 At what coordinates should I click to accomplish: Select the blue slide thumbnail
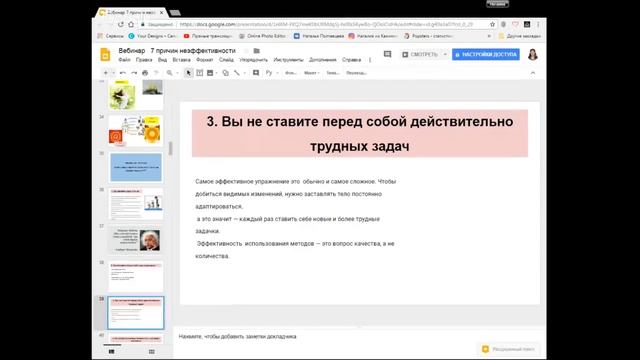tap(136, 167)
